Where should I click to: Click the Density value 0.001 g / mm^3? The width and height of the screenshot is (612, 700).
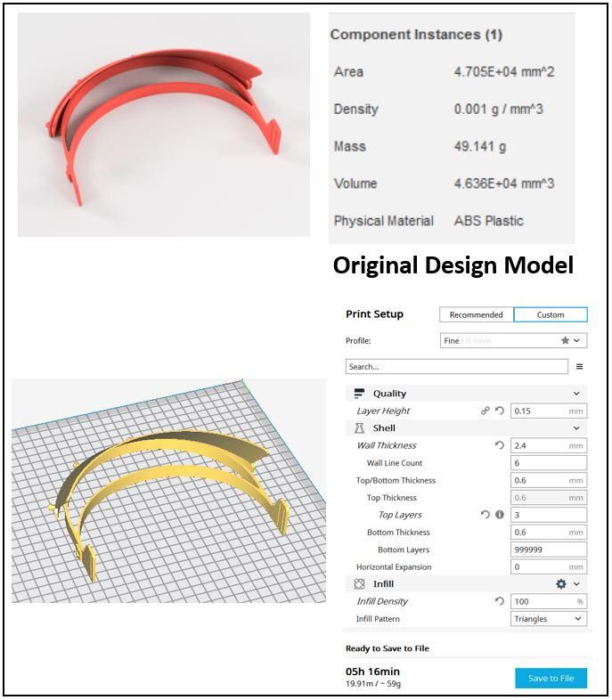(x=499, y=109)
